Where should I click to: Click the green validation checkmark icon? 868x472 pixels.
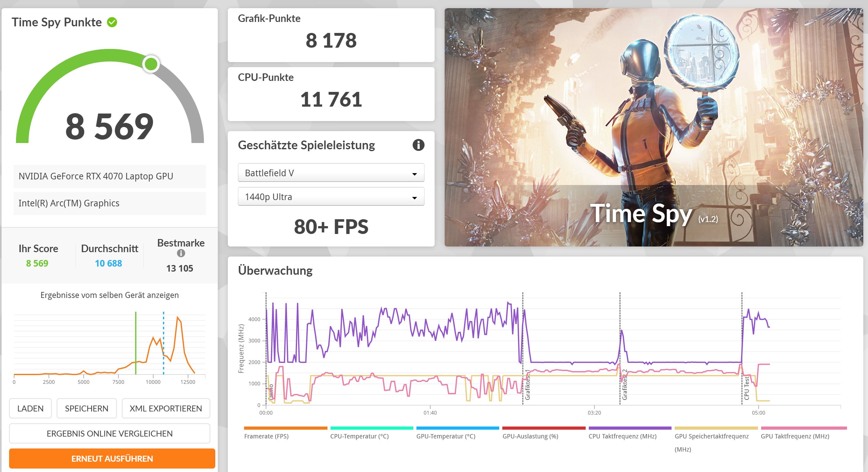(112, 22)
